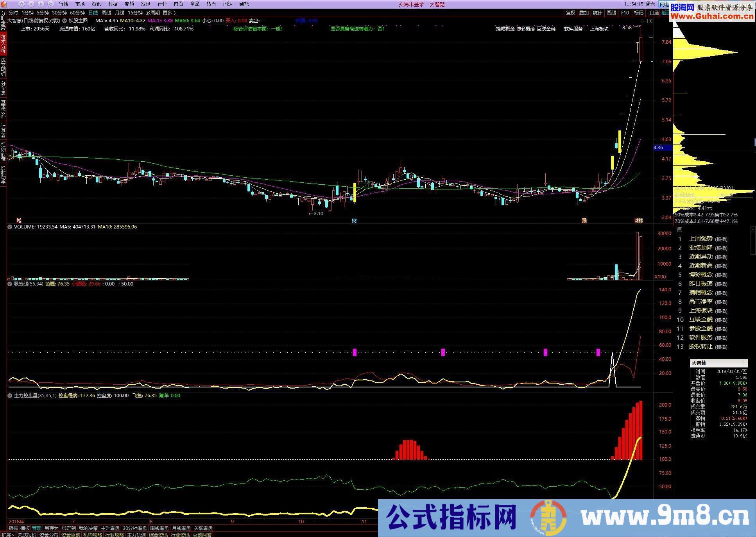
Task: Open the 计算器 sidebar tab
Action: 3,130
